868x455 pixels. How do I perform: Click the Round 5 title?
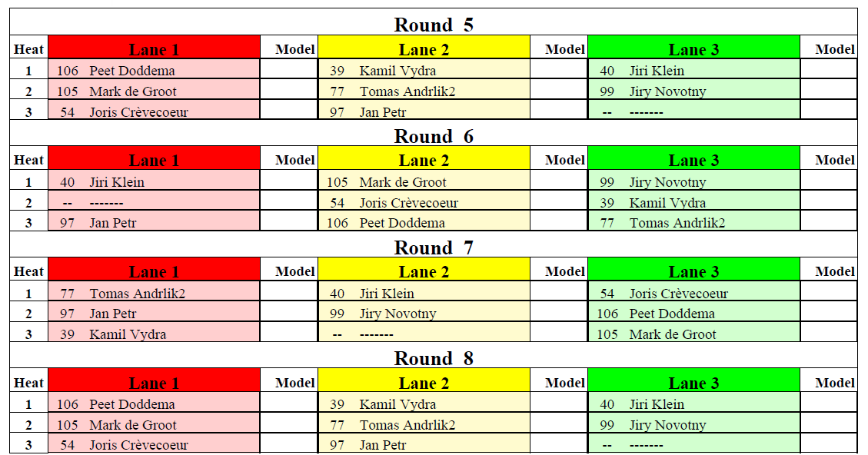coord(434,25)
